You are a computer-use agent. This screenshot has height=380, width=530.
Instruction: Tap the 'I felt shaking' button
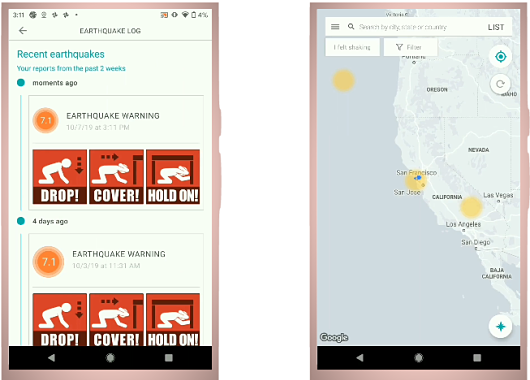[352, 47]
